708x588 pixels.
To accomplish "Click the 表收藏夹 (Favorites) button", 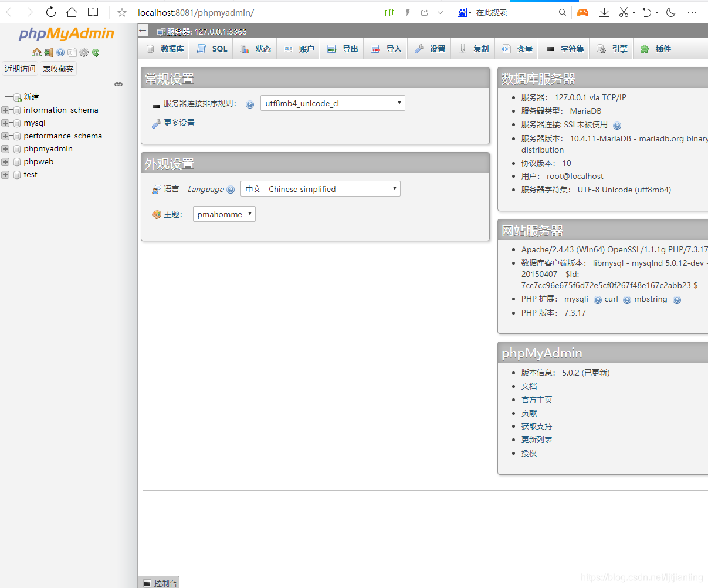I will tap(58, 69).
